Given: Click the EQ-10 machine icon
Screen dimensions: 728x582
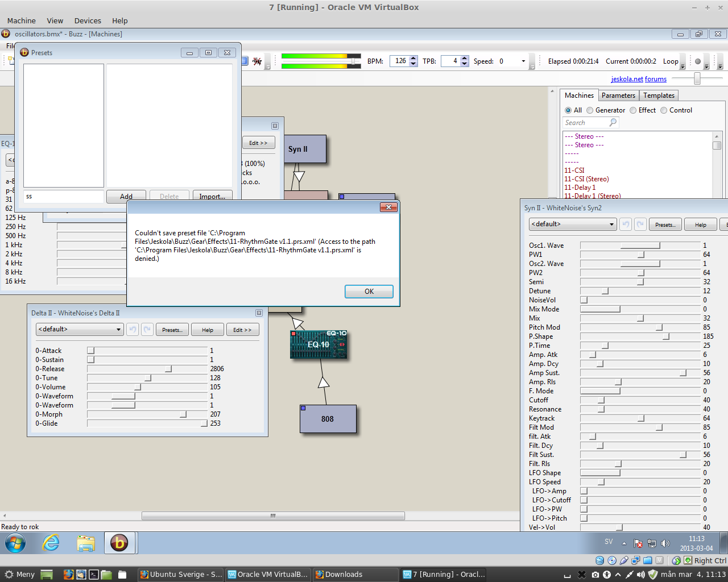Looking at the screenshot, I should tap(318, 344).
